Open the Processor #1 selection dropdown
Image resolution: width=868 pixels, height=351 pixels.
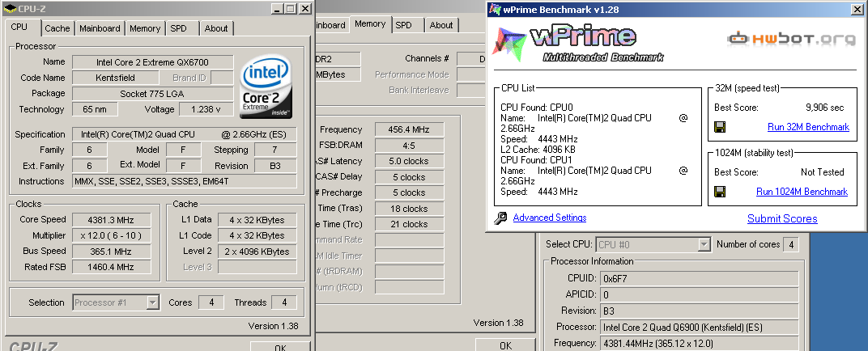coord(152,302)
